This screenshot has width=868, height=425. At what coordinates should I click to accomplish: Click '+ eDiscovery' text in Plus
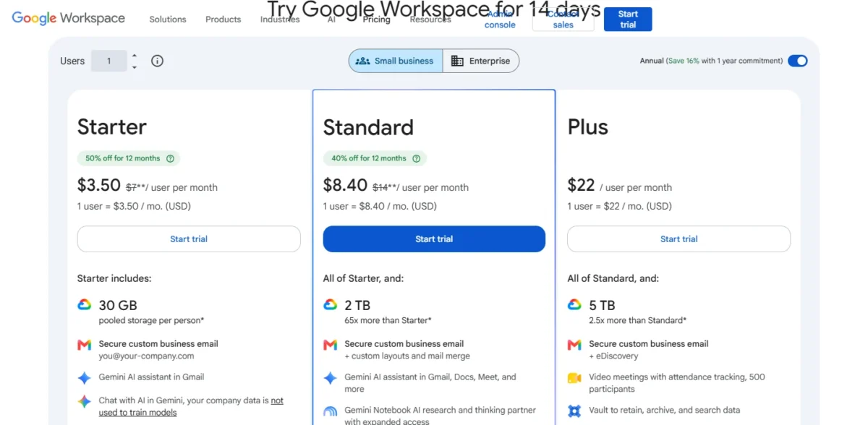tap(613, 356)
